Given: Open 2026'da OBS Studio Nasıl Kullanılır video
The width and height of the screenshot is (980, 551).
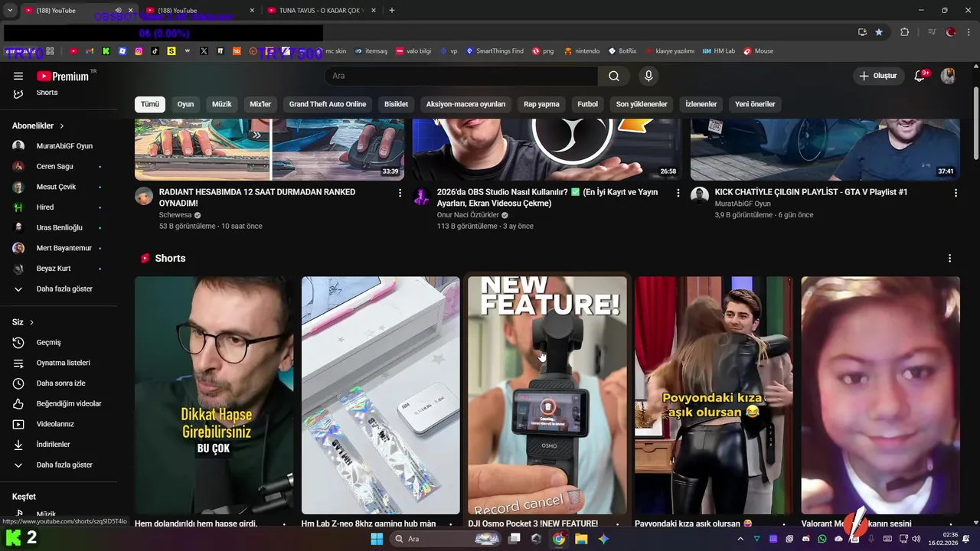Looking at the screenshot, I should (547, 197).
